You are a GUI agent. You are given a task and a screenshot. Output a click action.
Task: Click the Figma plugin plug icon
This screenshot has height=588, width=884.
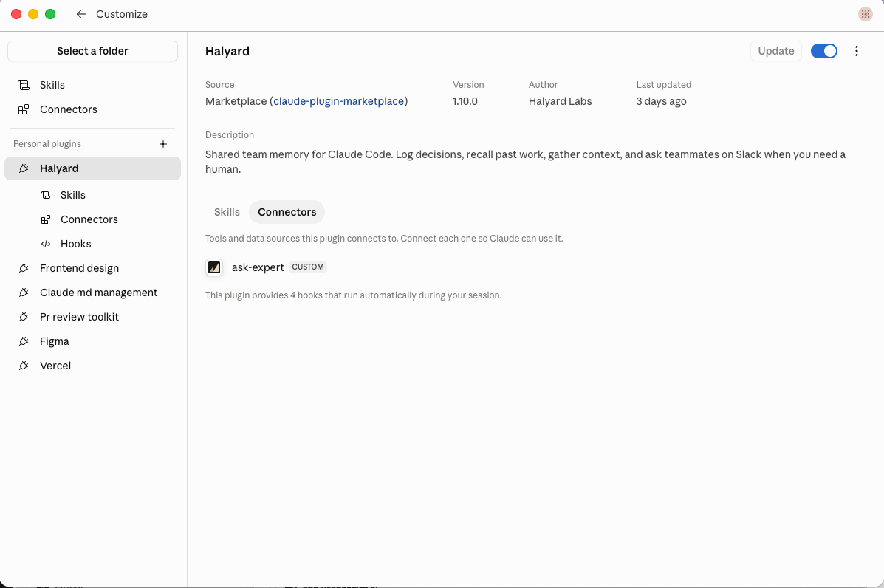[24, 341]
